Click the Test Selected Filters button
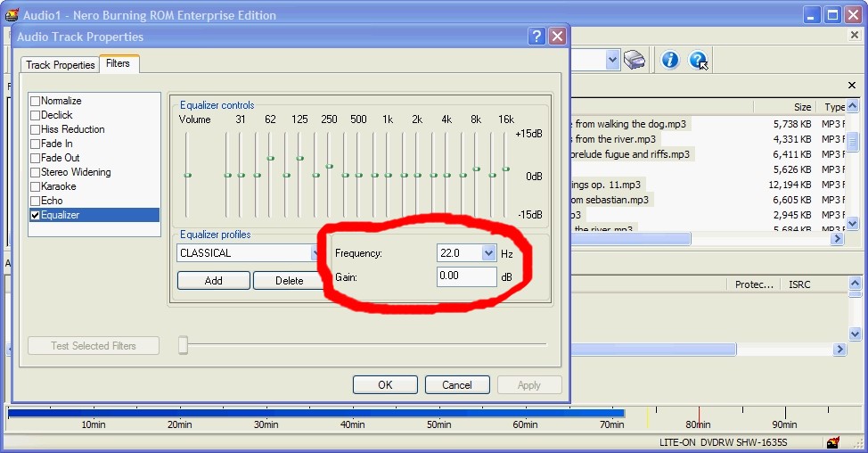 click(x=94, y=346)
